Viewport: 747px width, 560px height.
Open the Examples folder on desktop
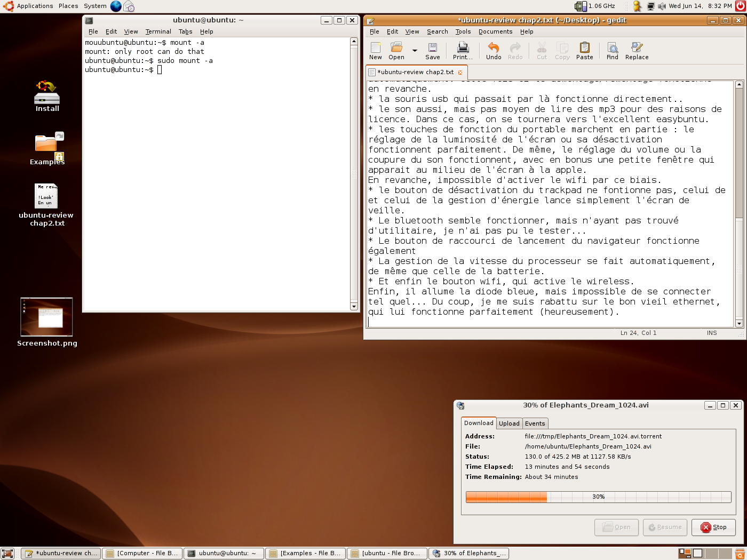tap(47, 149)
